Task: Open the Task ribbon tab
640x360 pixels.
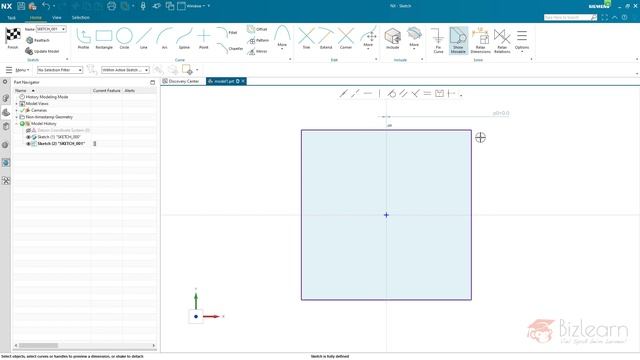Action: click(11, 18)
